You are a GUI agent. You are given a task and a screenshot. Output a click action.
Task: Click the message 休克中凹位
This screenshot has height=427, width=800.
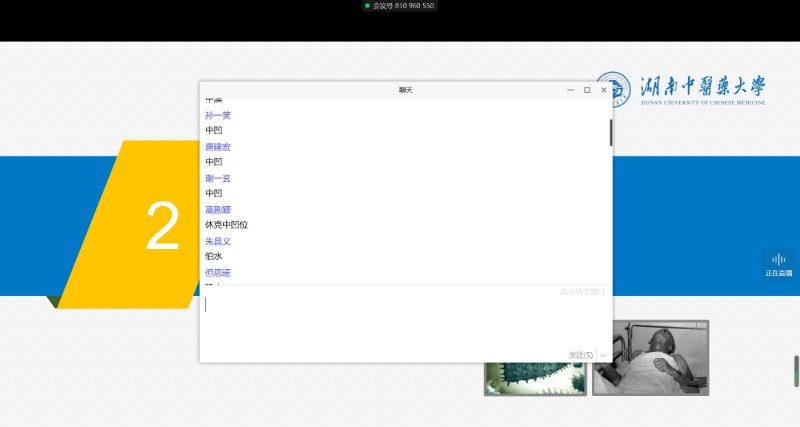pyautogui.click(x=227, y=225)
